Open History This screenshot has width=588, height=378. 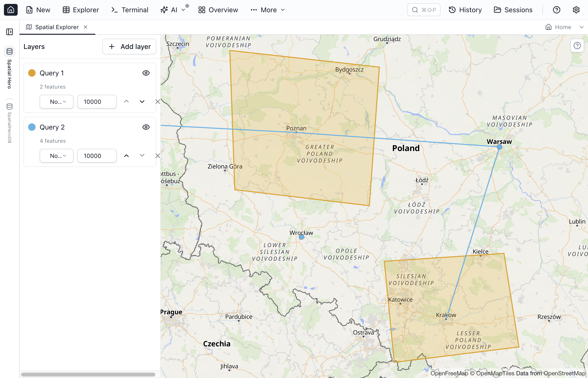[465, 10]
